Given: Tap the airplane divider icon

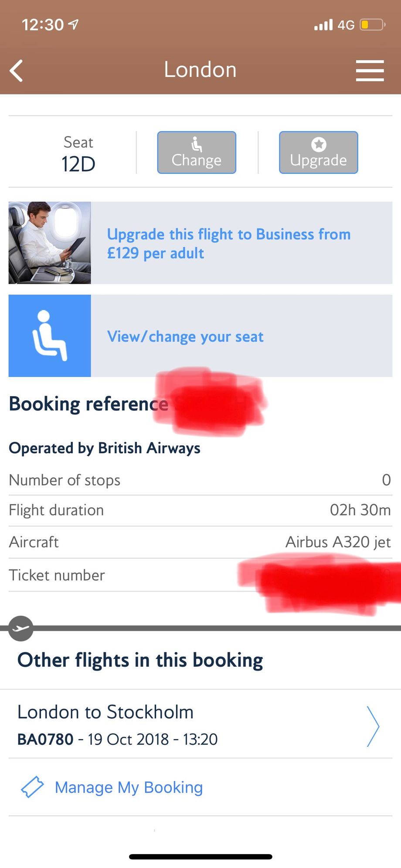Looking at the screenshot, I should 20,628.
